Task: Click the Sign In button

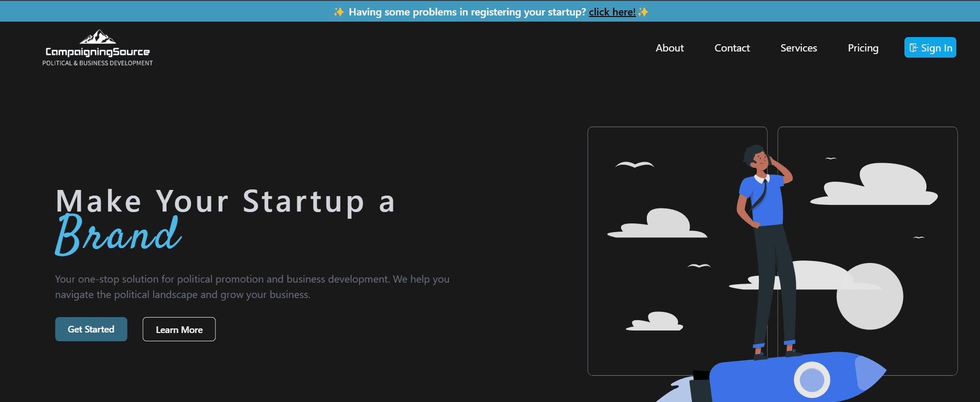Action: point(930,47)
